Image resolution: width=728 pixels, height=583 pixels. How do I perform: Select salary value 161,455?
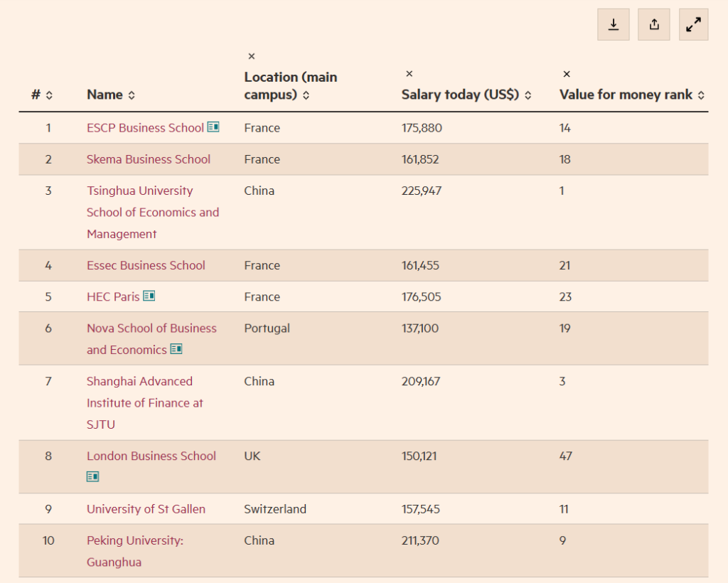pyautogui.click(x=420, y=265)
